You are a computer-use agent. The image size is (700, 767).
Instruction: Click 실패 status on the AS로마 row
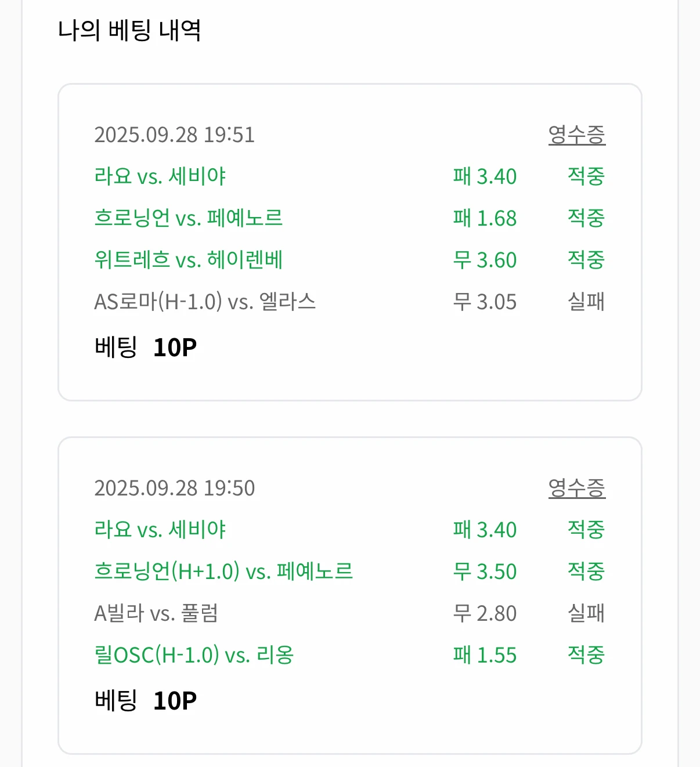[x=586, y=302]
